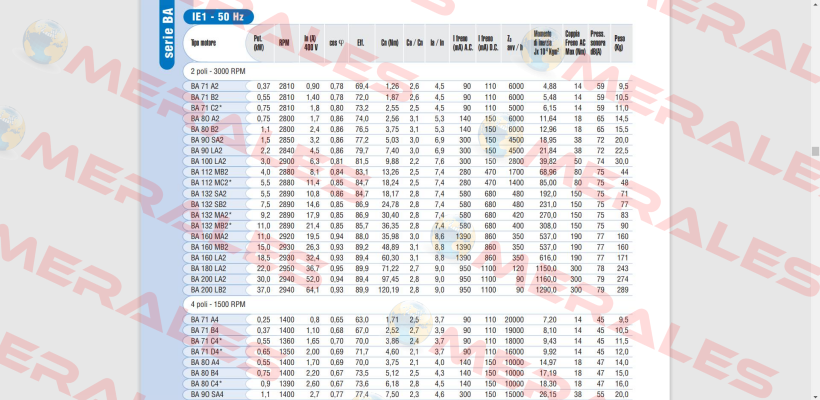
Task: Select the 'BA 160 MA2' motor row label
Action: click(209, 236)
